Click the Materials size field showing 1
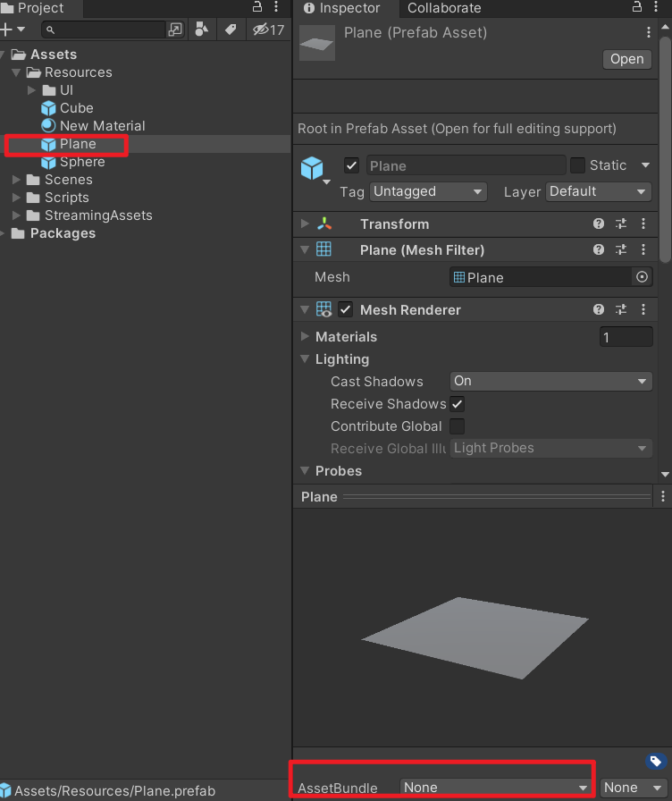The height and width of the screenshot is (801, 672). (x=626, y=337)
